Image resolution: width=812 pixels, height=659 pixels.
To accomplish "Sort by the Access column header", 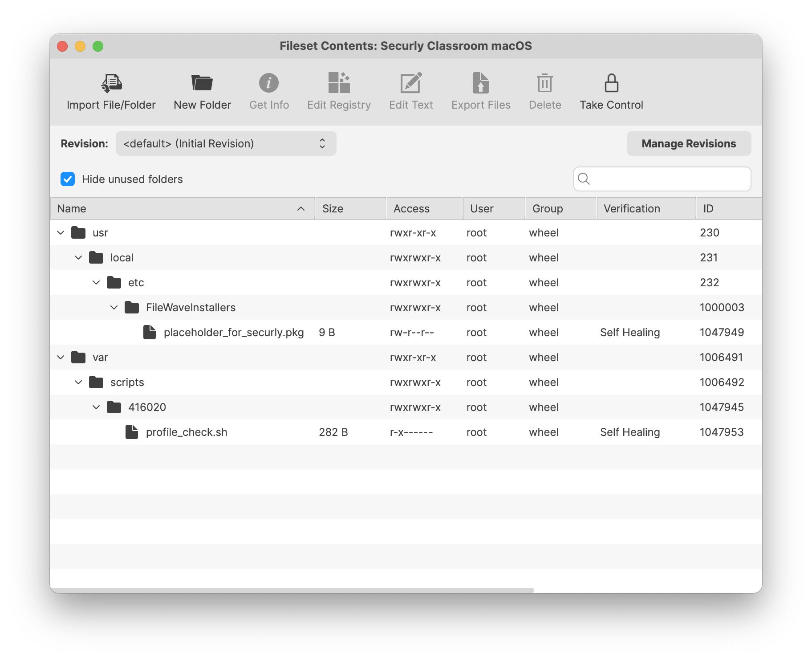I will click(425, 208).
